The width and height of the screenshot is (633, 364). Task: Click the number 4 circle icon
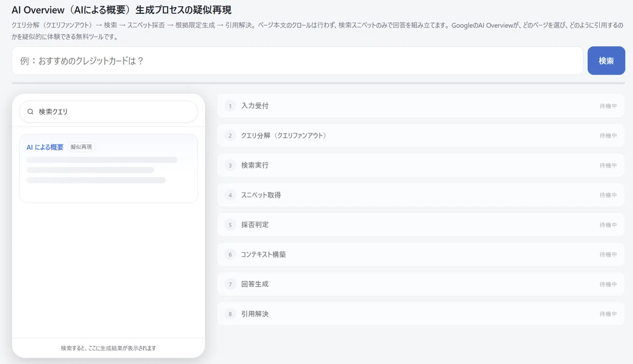(230, 195)
